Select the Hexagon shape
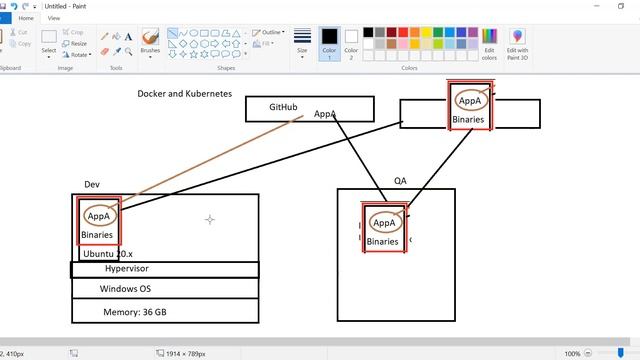Screen dimensions: 640x360 (x=204, y=44)
